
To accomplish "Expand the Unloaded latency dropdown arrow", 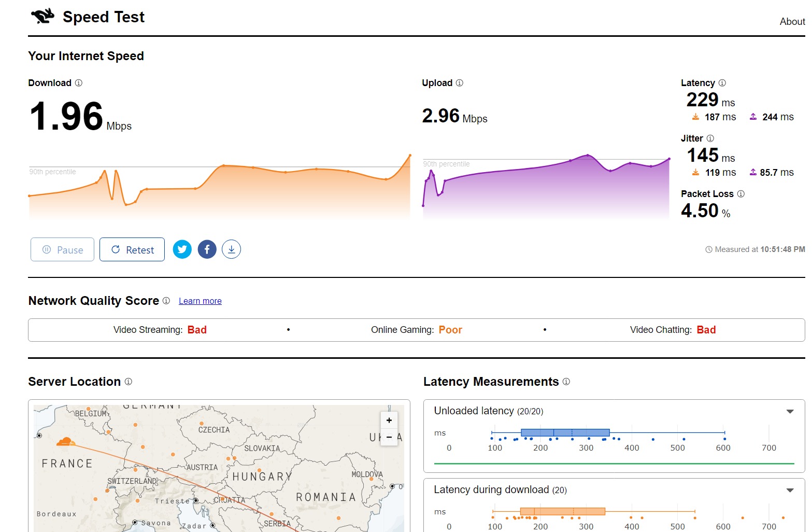I will (790, 411).
